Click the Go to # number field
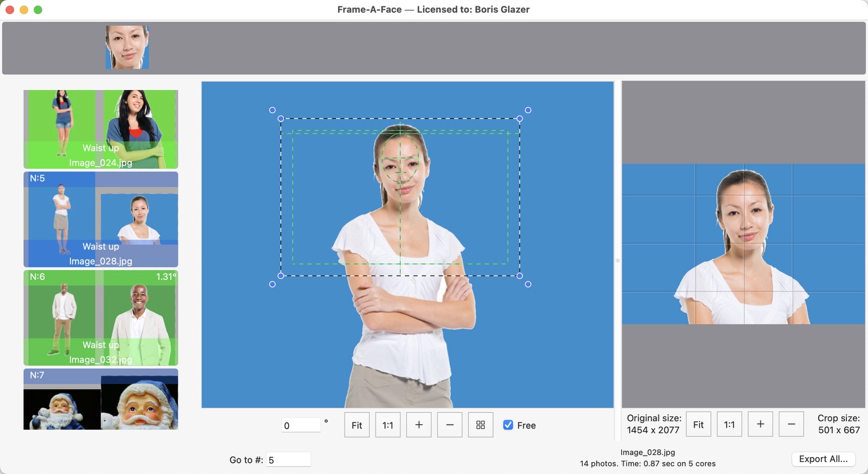The image size is (868, 474). (289, 459)
